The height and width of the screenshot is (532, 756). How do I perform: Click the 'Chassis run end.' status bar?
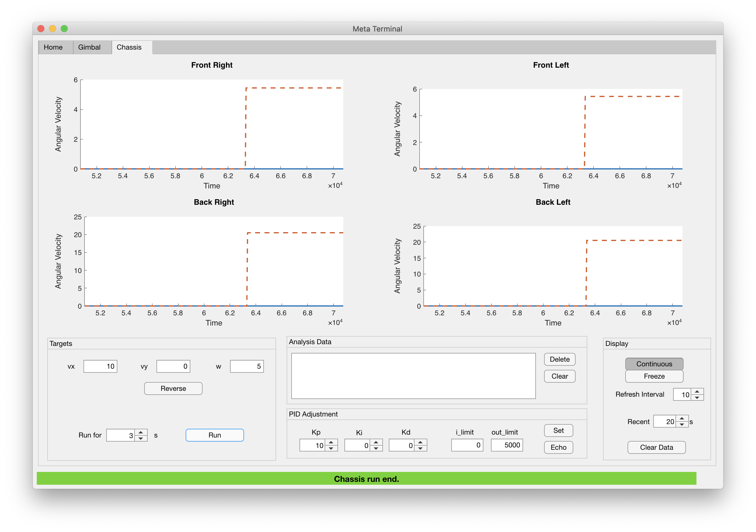click(x=366, y=478)
